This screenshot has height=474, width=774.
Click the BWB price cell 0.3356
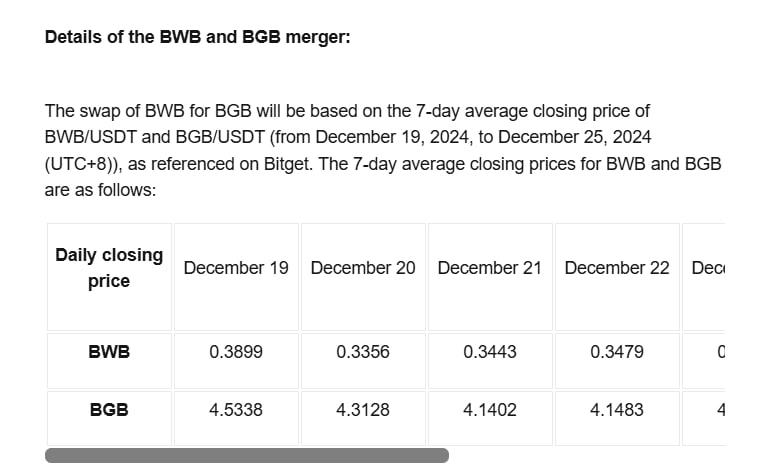(x=363, y=352)
